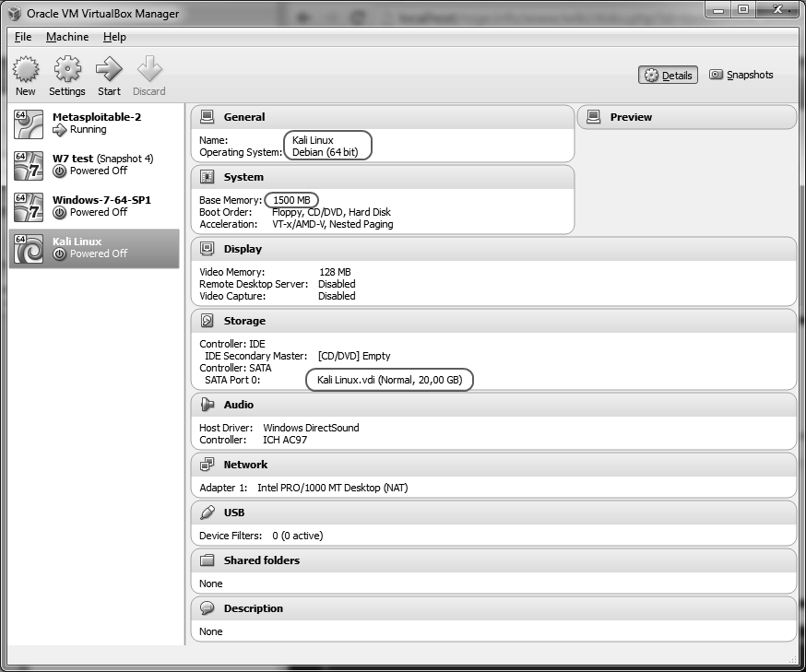Click the Display section monitor icon
This screenshot has height=672, width=806.
(x=207, y=249)
